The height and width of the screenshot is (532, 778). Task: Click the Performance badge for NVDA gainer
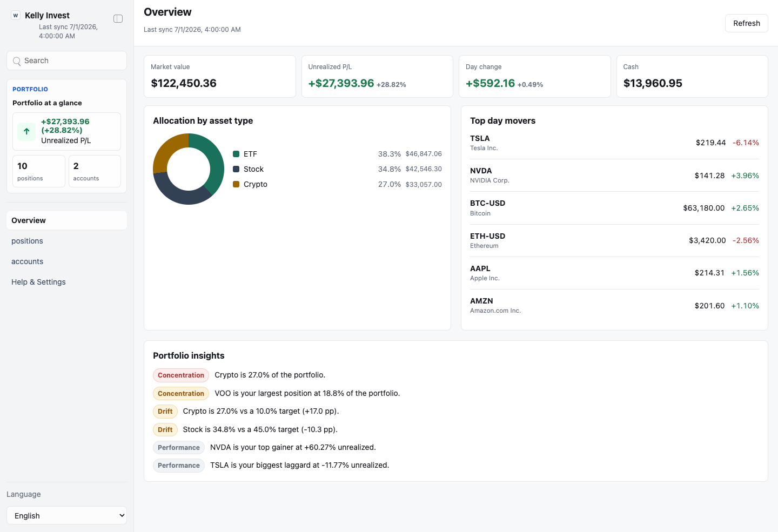click(x=179, y=448)
